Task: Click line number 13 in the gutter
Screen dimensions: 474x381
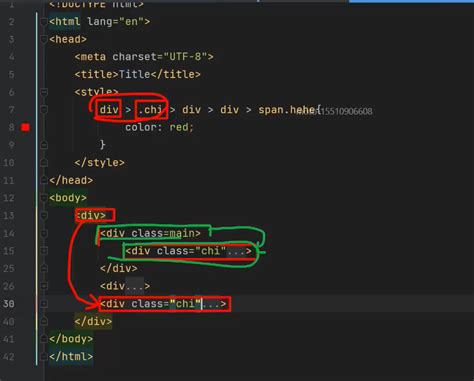Action: point(9,215)
